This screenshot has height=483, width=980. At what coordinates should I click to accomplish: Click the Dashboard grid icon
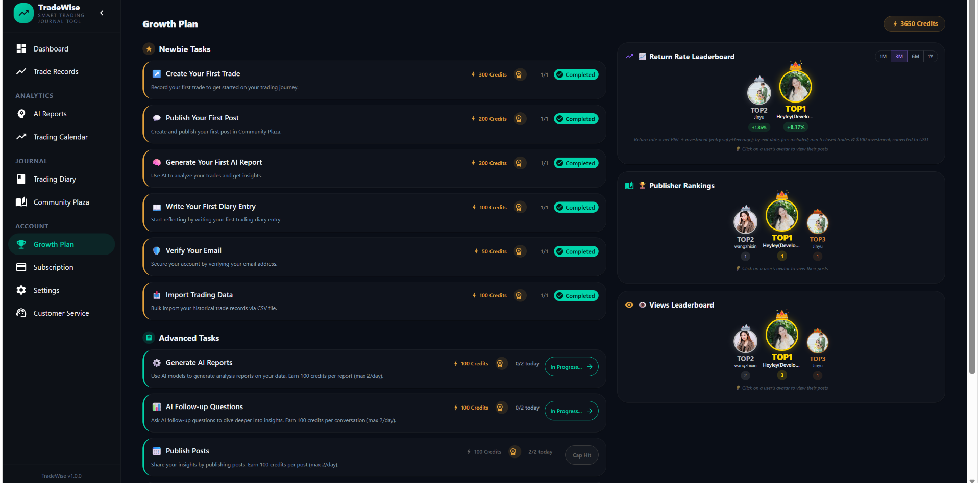[21, 48]
